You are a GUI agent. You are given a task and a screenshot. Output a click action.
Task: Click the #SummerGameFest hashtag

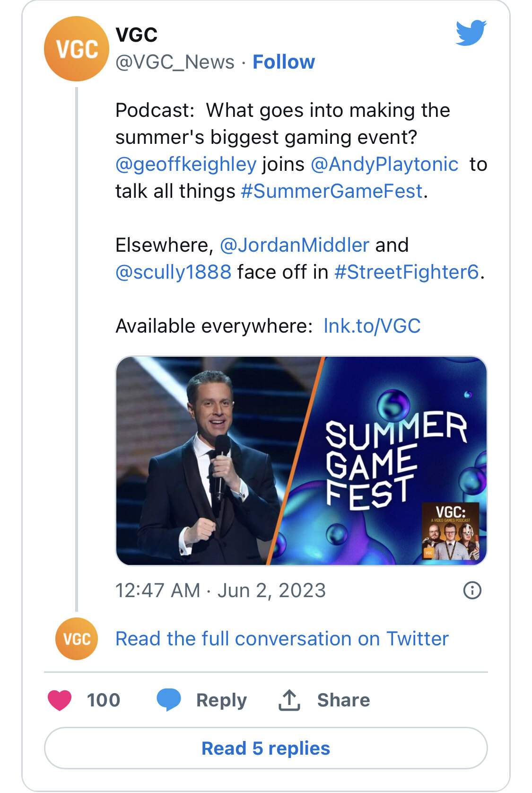(x=331, y=191)
